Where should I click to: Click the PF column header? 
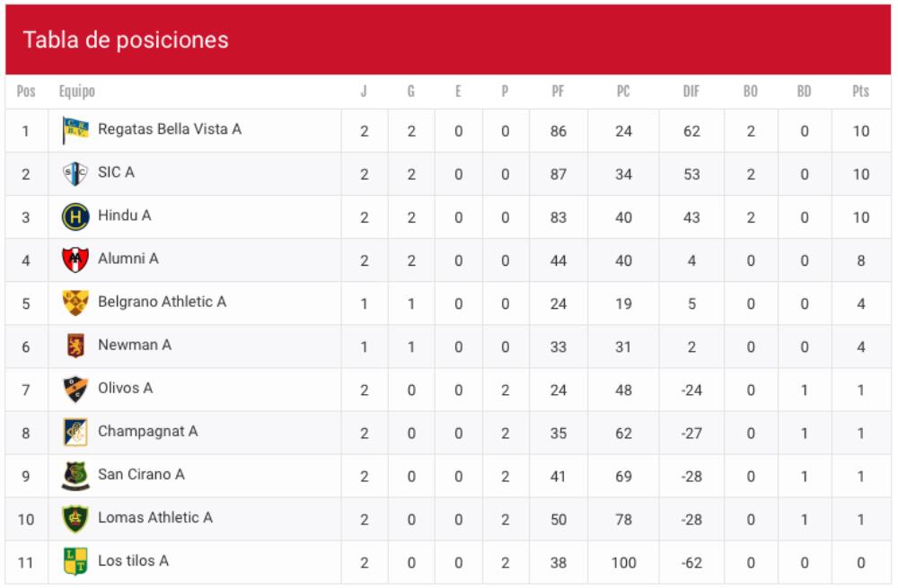tap(558, 92)
